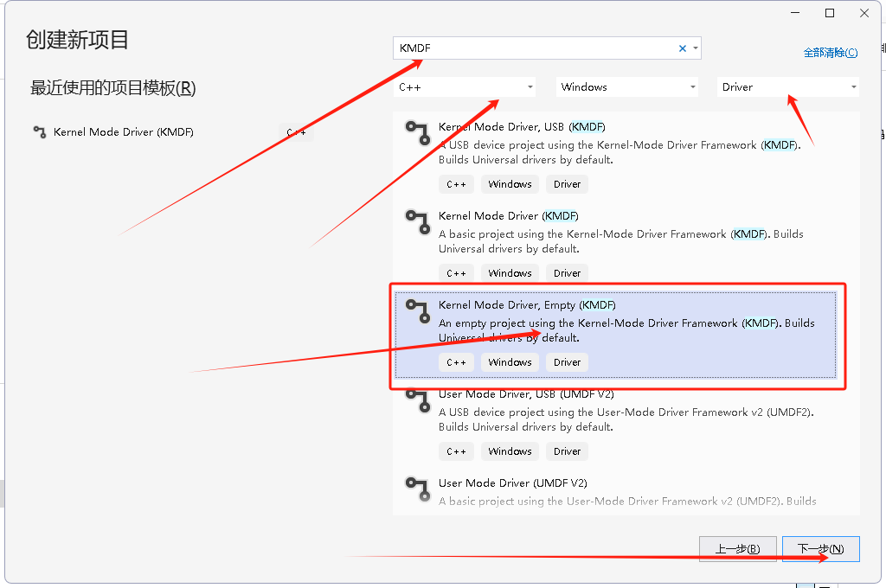
Task: Open recent template Kernel Mode Driver (KMDF)
Action: [x=123, y=132]
